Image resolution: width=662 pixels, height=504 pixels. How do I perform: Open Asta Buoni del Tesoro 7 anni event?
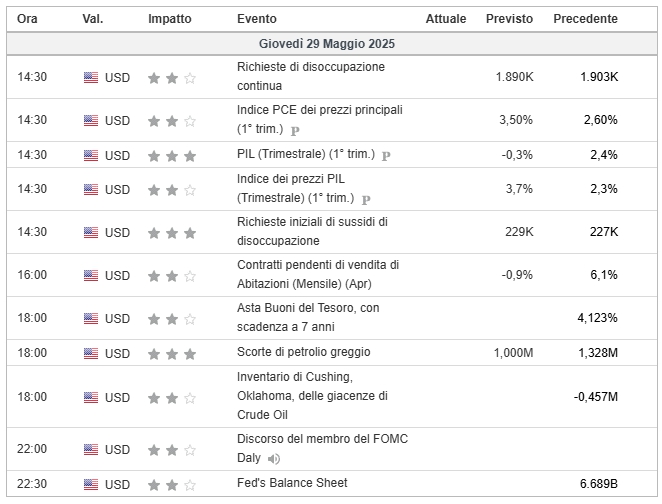click(308, 317)
